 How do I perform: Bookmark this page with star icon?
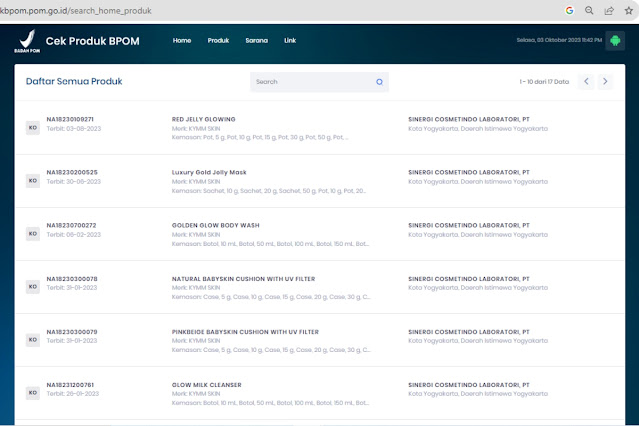coord(629,11)
